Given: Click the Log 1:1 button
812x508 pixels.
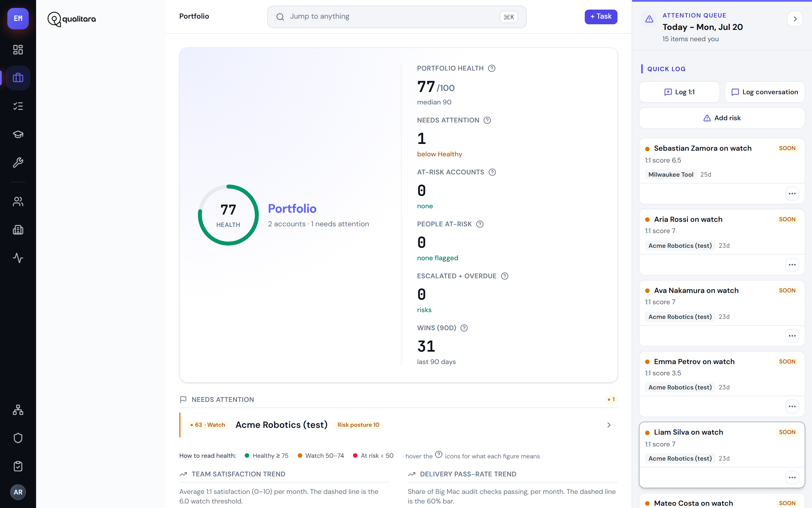Looking at the screenshot, I should pyautogui.click(x=679, y=92).
